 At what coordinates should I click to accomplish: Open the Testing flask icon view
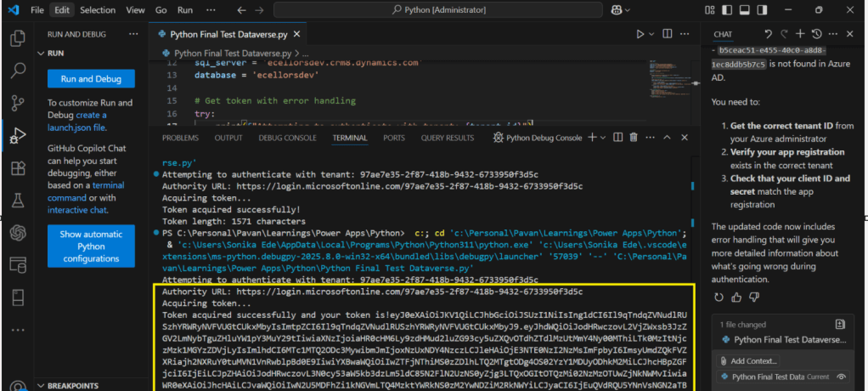pos(18,200)
